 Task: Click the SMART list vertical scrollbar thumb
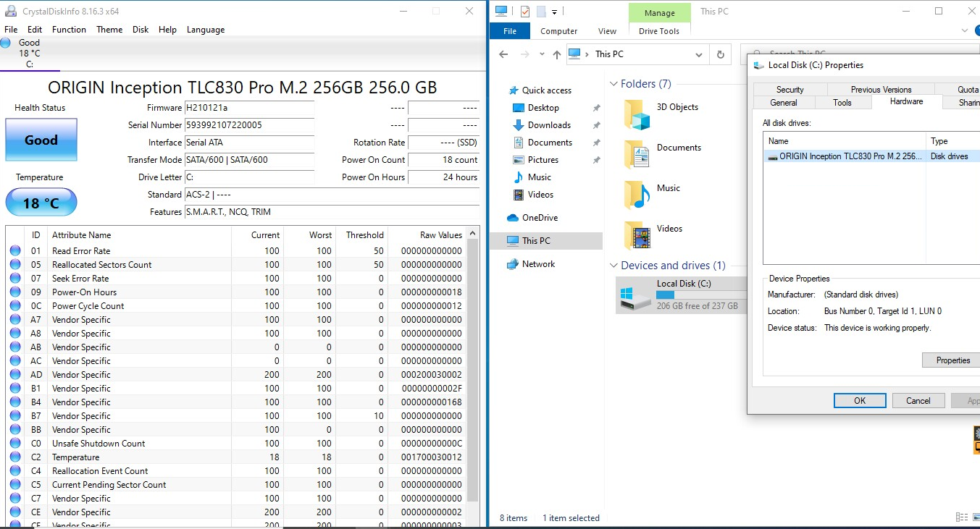(473, 370)
